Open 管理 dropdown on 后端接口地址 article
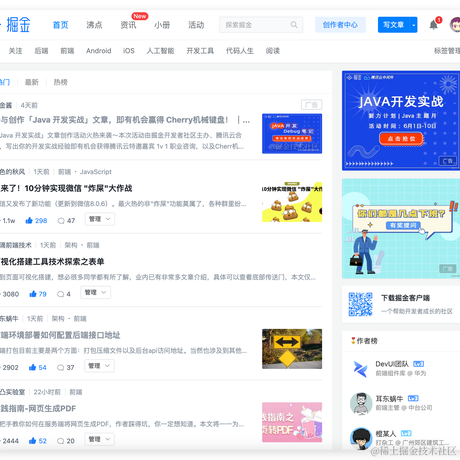This screenshot has height=460, width=460. [99, 366]
